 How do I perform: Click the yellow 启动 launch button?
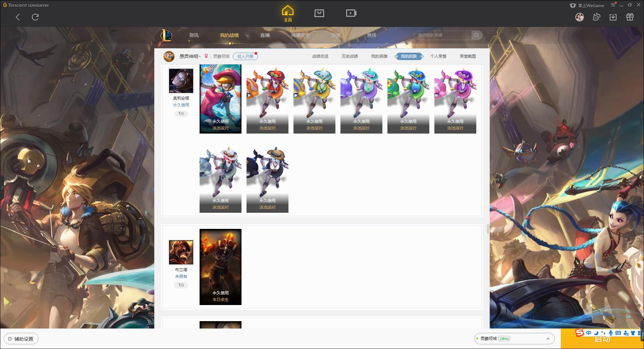602,339
